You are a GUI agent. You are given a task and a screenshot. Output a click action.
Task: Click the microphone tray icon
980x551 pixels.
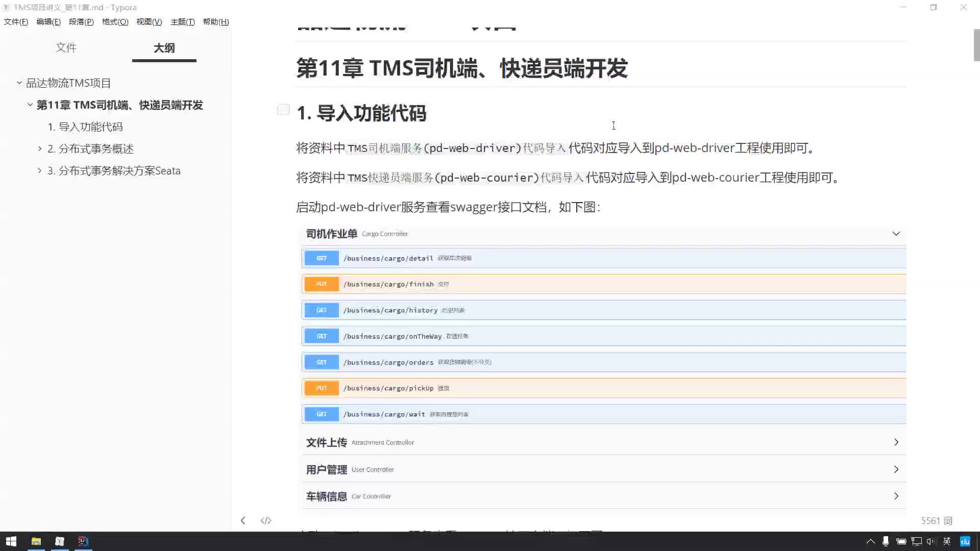click(x=886, y=541)
